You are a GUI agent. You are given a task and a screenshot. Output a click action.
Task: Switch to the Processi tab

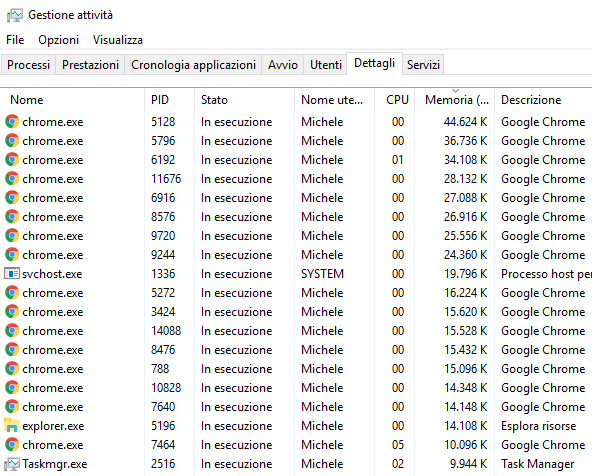(x=28, y=65)
